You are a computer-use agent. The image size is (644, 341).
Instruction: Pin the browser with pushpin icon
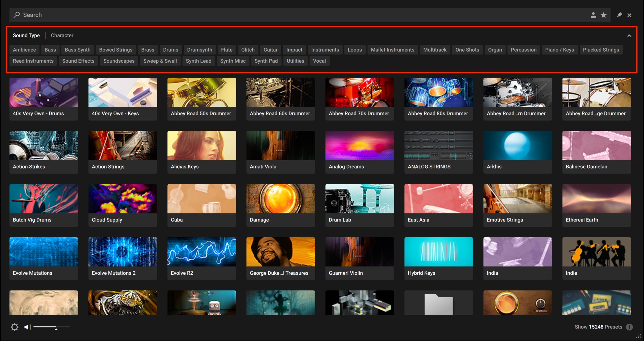[619, 15]
